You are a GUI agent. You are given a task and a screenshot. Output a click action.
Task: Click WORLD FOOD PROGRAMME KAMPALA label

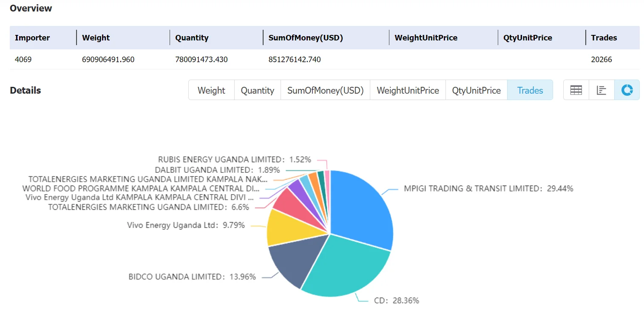point(141,188)
